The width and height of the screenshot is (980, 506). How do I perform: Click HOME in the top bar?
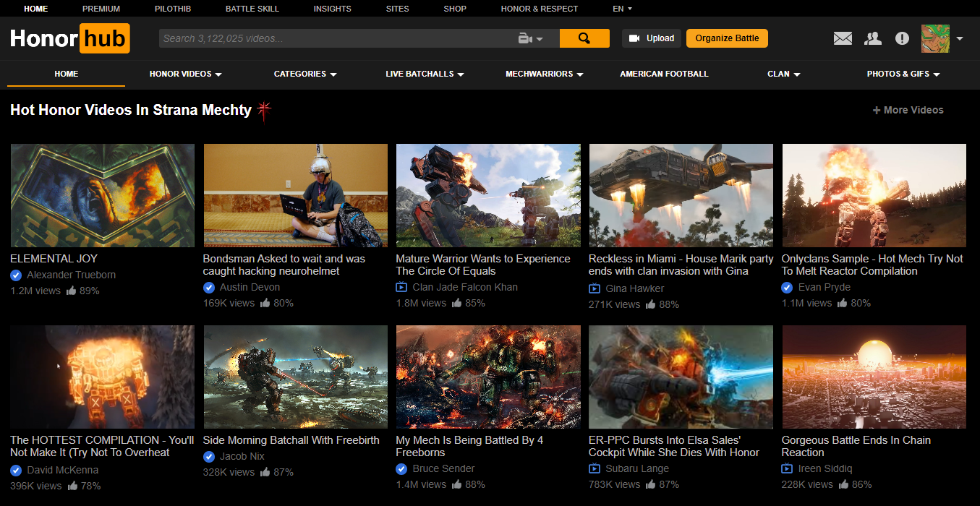point(35,9)
